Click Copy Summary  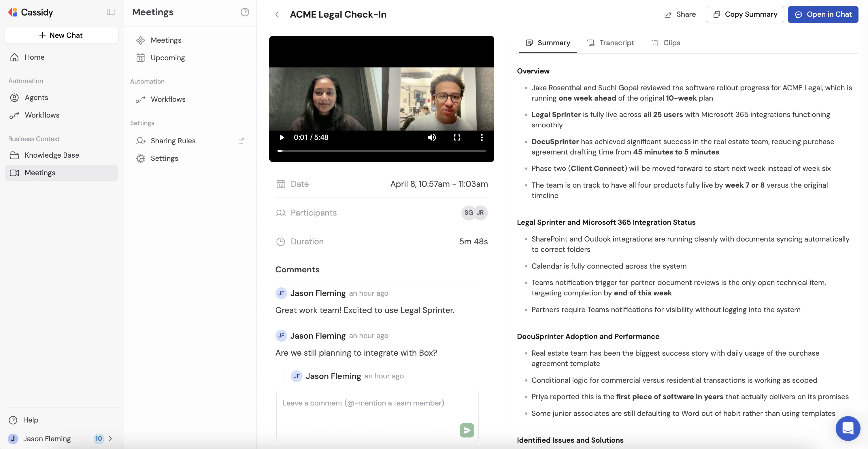coord(745,14)
